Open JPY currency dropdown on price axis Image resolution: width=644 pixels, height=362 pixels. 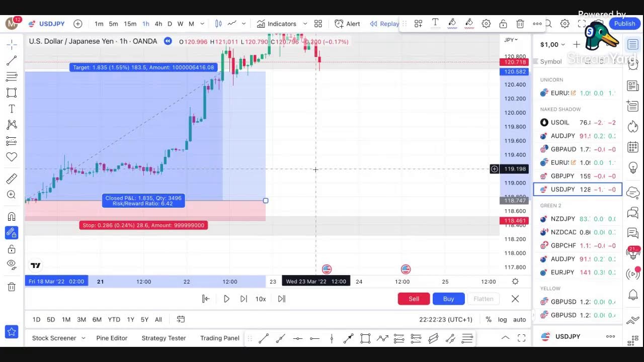point(511,40)
